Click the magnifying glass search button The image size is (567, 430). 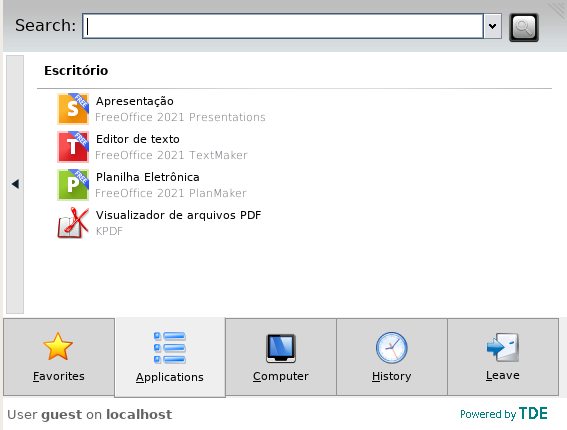tap(524, 27)
